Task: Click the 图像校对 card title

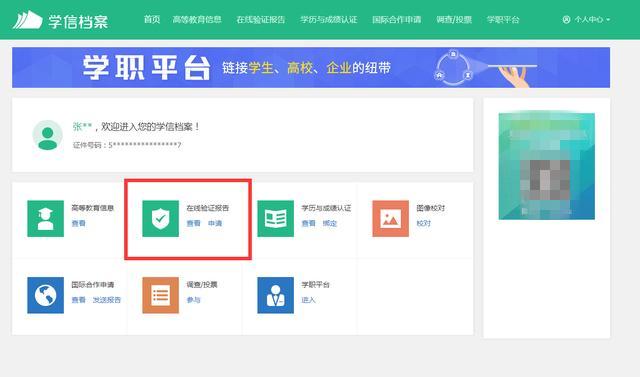Action: (431, 208)
